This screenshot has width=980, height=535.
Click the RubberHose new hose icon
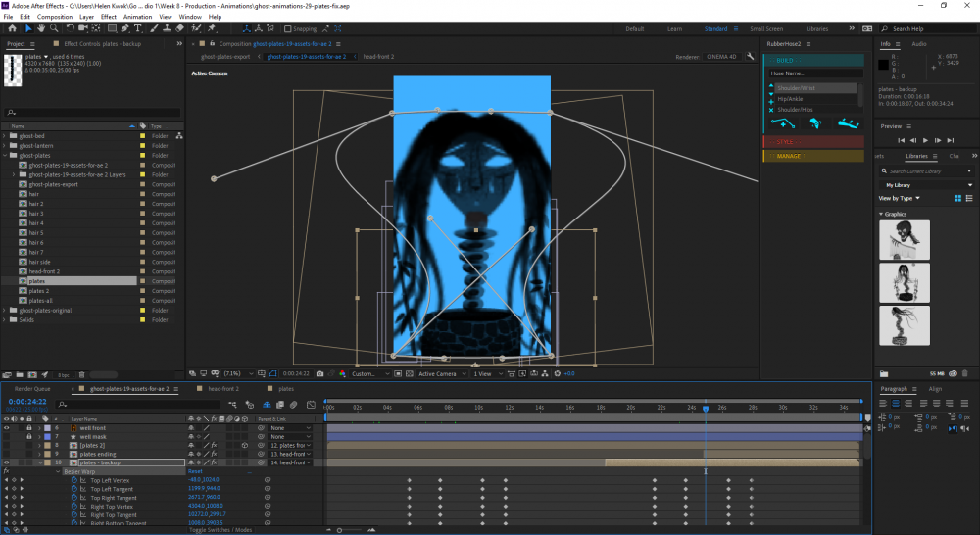click(x=783, y=123)
